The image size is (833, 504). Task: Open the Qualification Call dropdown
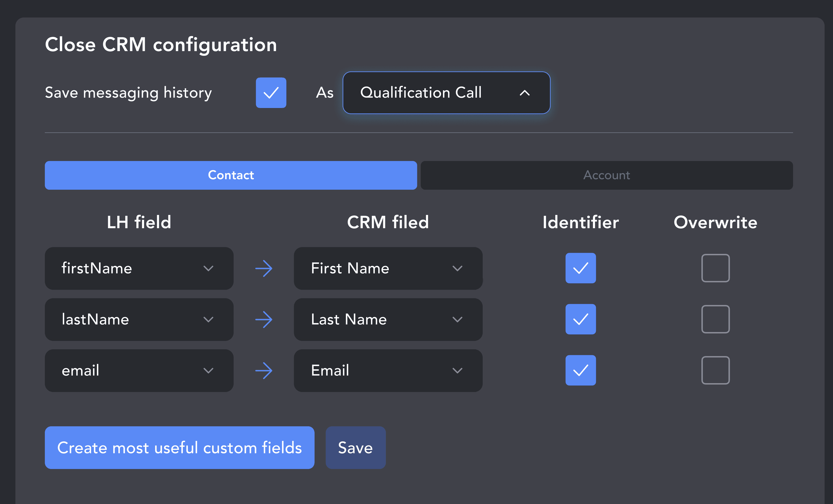[446, 93]
